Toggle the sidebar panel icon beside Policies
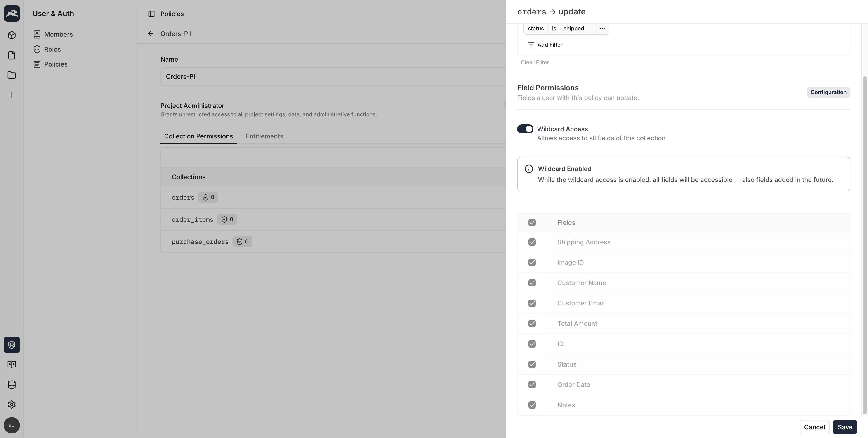Screen dimensions: 868x438 tap(151, 14)
